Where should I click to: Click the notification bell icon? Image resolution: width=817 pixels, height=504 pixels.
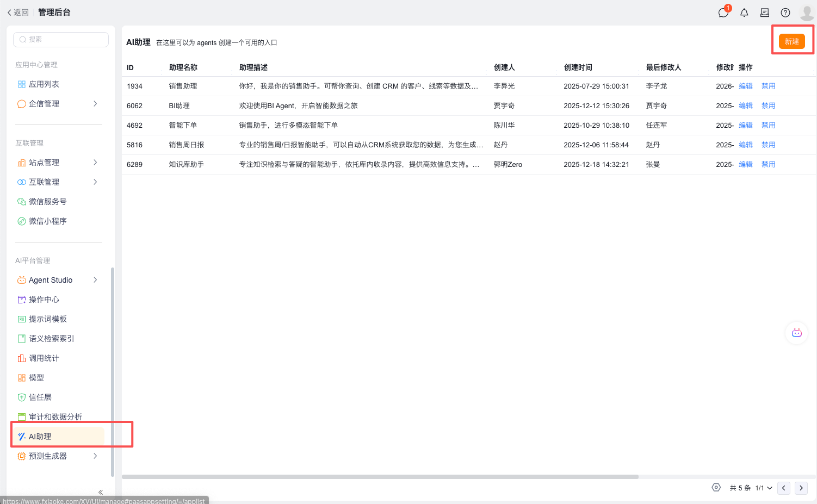[x=744, y=13]
